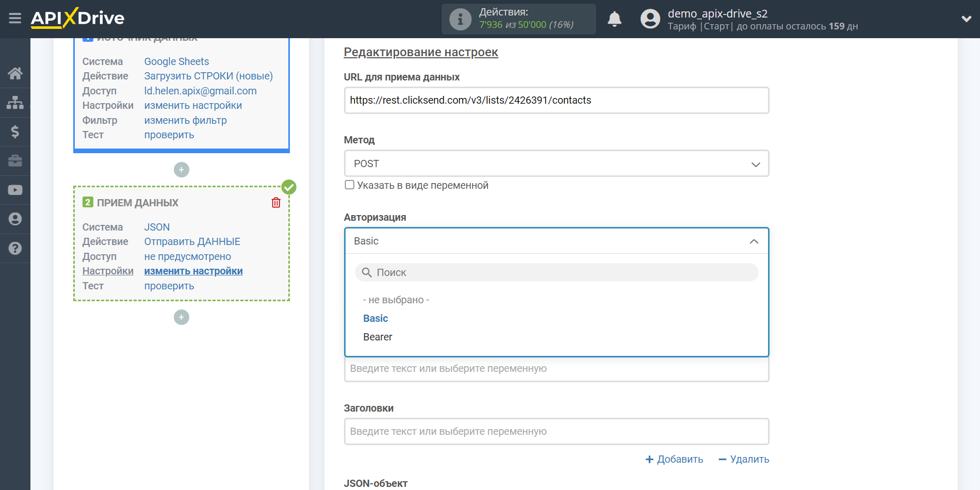Screen dimensions: 980x490
Task: Open help question mark icon in sidebar
Action: point(15,248)
